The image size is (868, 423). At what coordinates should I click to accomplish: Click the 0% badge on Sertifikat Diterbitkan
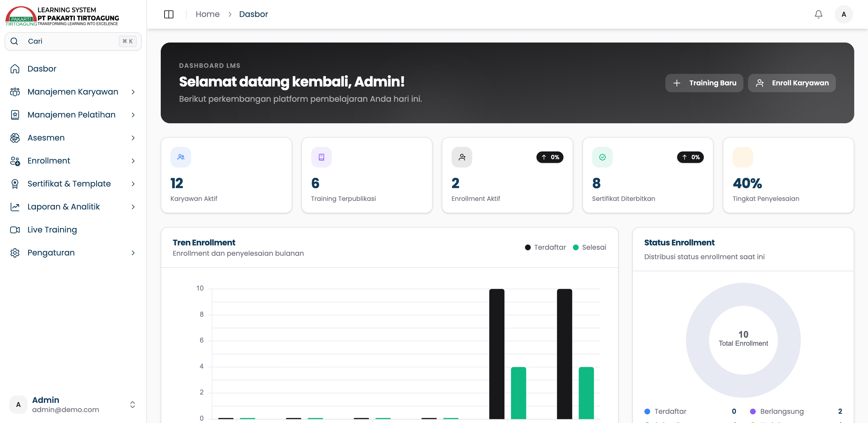point(690,157)
